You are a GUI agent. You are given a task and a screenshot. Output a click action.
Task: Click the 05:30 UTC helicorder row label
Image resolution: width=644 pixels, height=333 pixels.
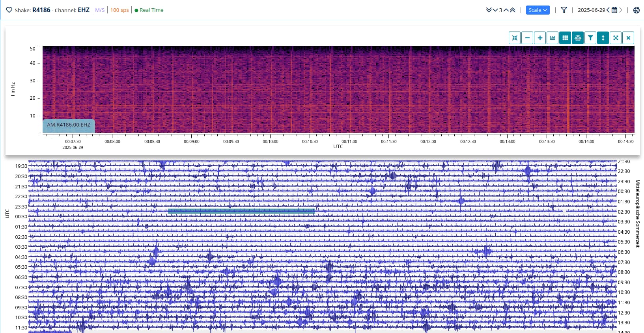click(x=21, y=267)
